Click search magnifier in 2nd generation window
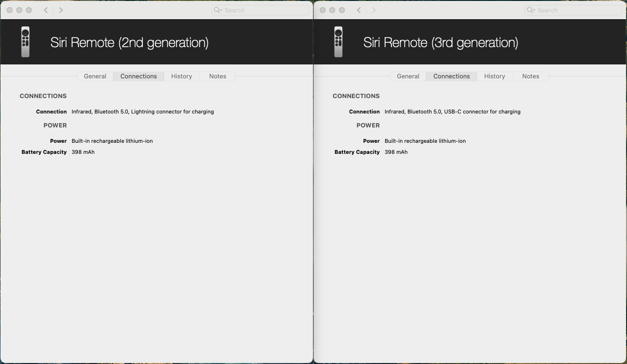Image resolution: width=627 pixels, height=364 pixels. point(218,10)
